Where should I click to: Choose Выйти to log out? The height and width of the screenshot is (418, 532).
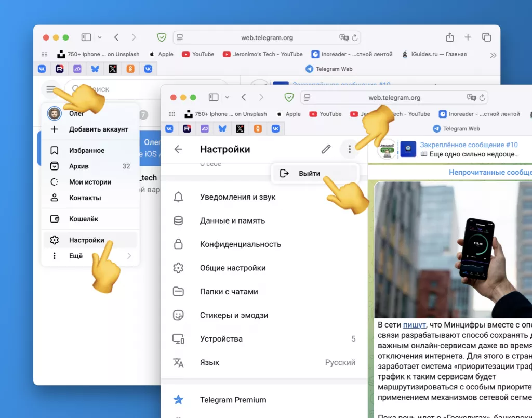coord(309,173)
